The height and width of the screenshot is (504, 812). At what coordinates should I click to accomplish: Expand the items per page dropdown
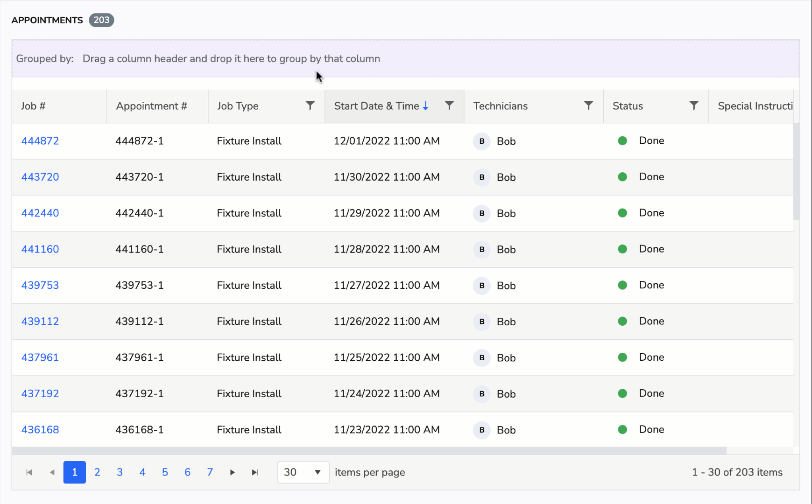pos(317,472)
